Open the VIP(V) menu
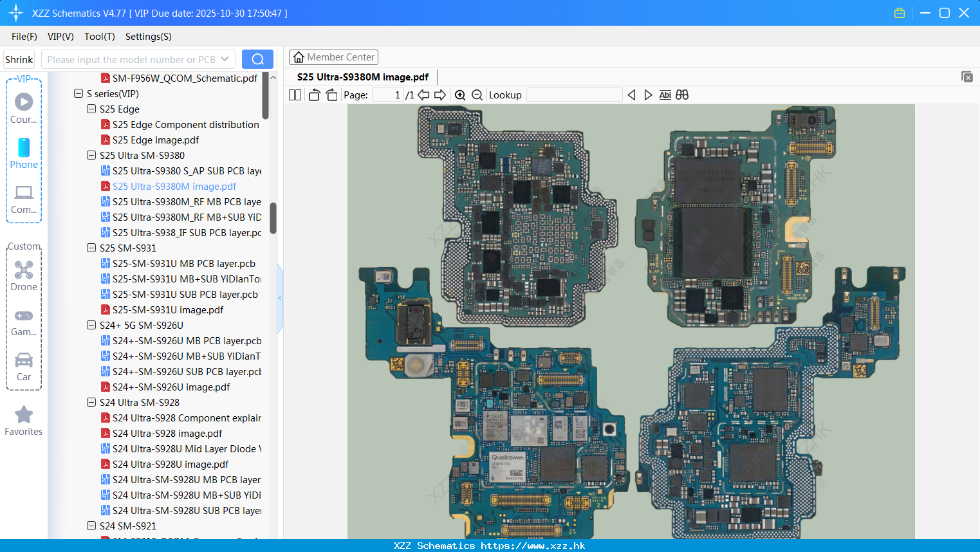Image resolution: width=980 pixels, height=552 pixels. pyautogui.click(x=60, y=37)
